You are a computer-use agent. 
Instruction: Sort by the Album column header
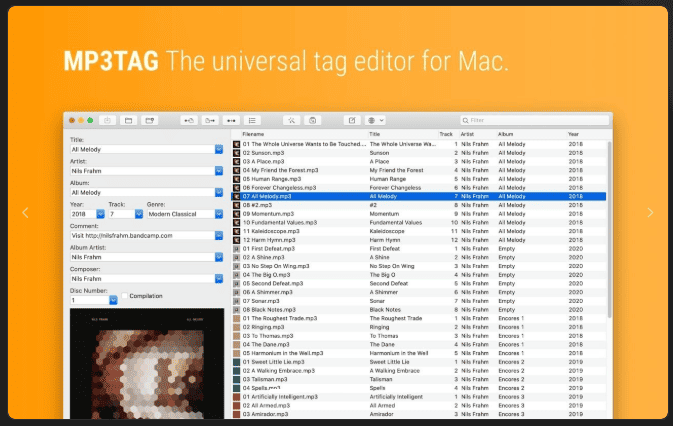506,134
